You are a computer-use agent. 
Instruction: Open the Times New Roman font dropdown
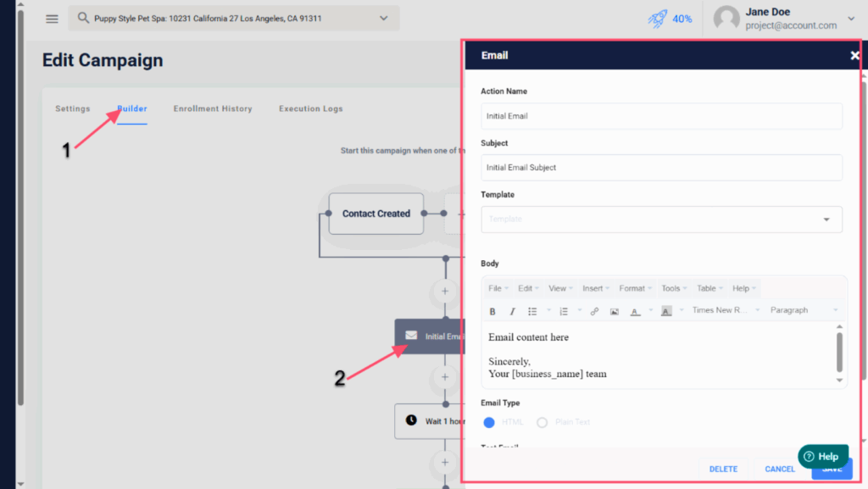coord(726,310)
